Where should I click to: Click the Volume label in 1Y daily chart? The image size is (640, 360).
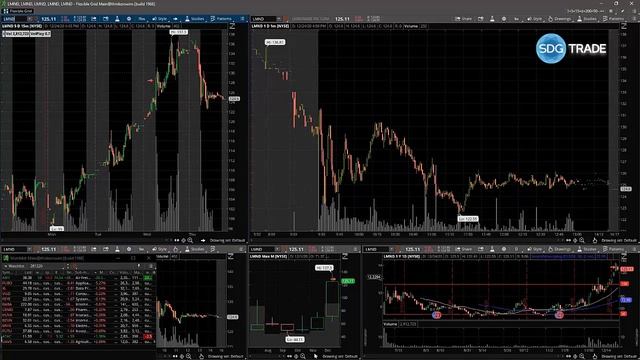pyautogui.click(x=390, y=324)
